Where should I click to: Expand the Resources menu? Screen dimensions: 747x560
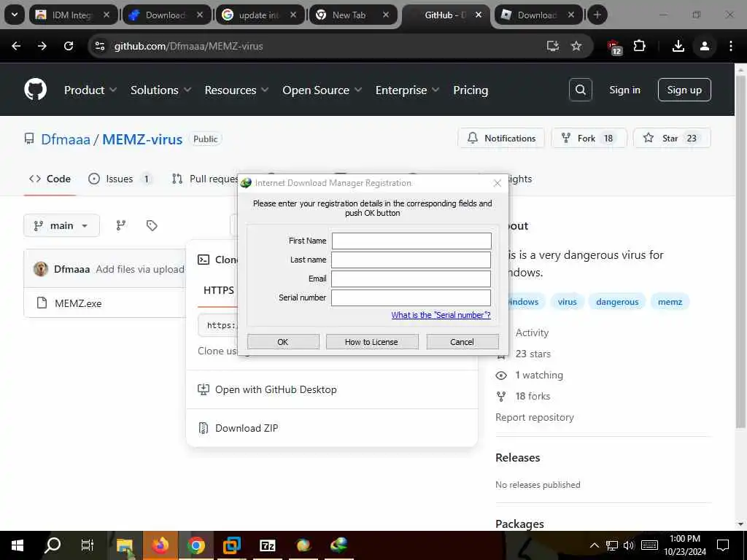(236, 90)
